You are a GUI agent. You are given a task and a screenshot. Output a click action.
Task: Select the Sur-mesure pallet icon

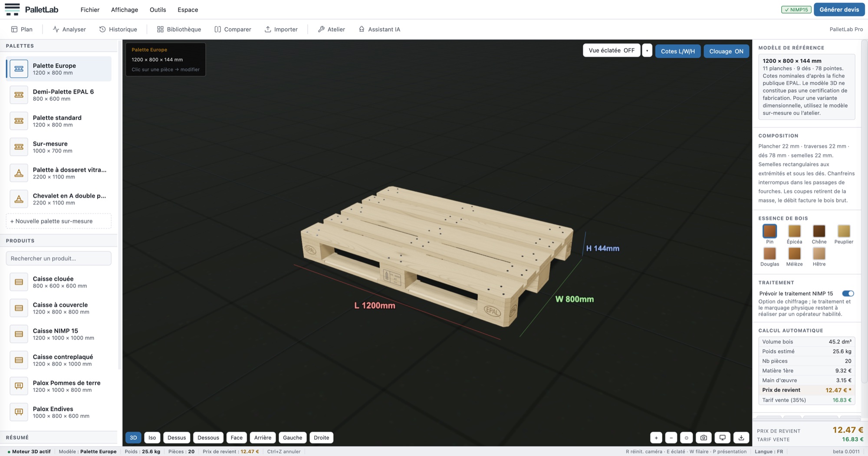(x=19, y=147)
